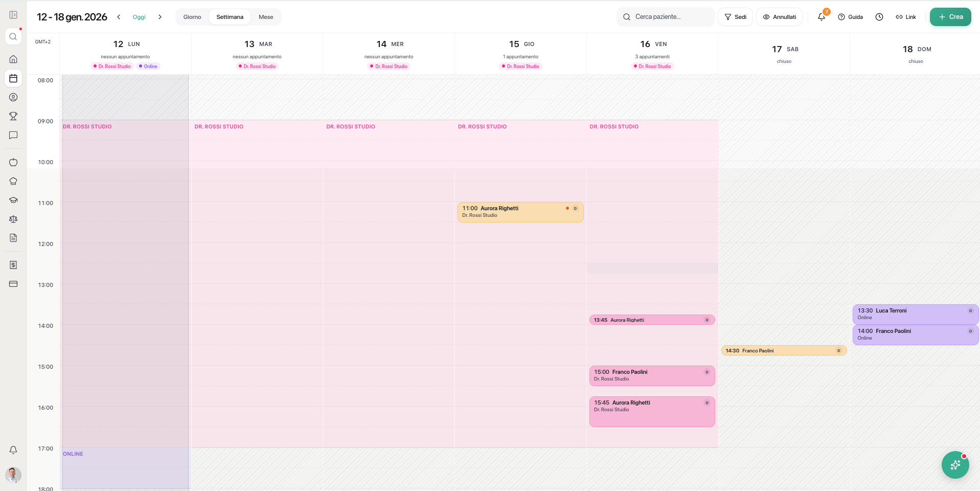Screen dimensions: 980x491
Task: Open the chef hat recipes icon
Action: 13,181
